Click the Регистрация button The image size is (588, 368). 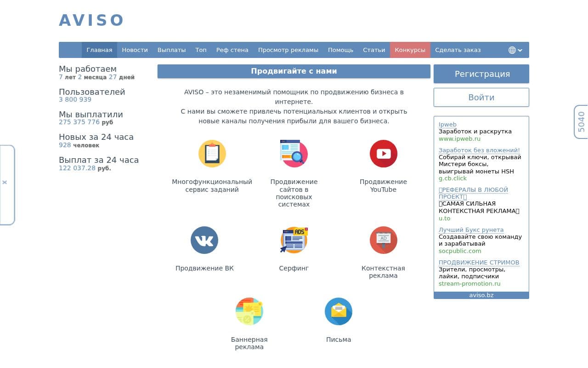481,74
